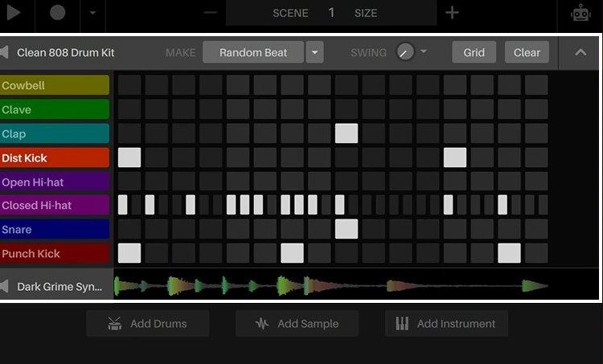
Task: Mute the Clean 808 Drum Kit speaker icon
Action: coord(4,52)
